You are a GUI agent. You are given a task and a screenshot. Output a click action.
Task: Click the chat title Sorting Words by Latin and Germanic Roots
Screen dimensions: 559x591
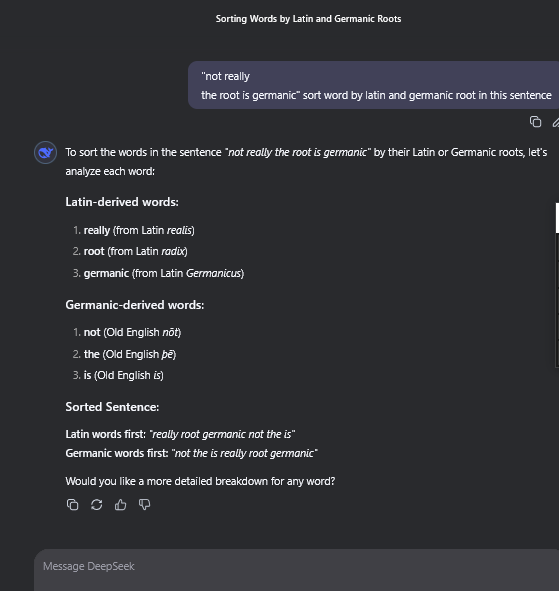tap(308, 19)
